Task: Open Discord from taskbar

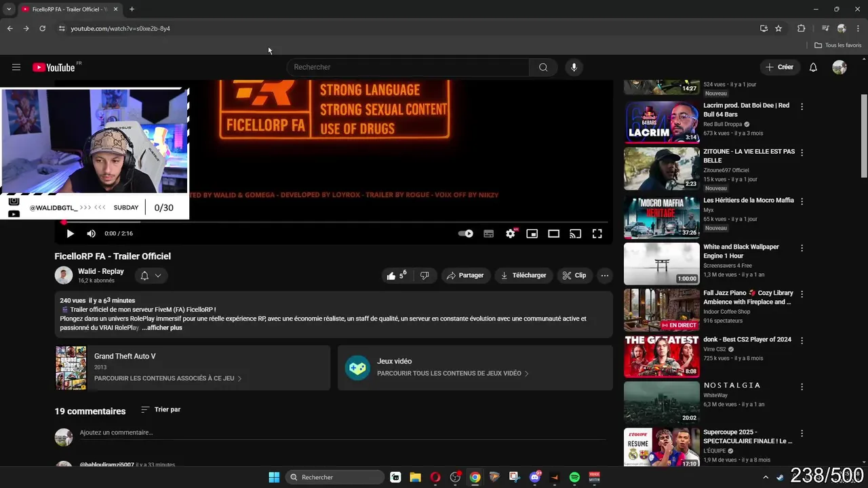Action: point(535,477)
